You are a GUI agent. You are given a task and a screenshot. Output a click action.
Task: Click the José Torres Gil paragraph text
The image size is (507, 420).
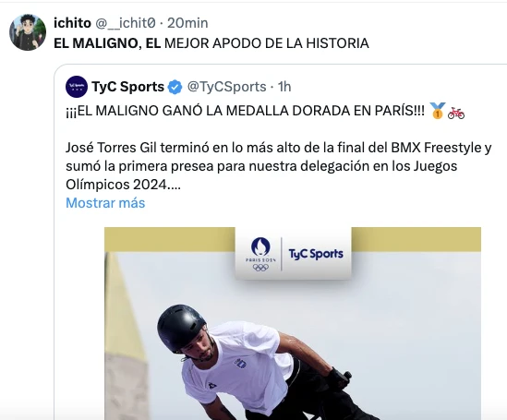pyautogui.click(x=278, y=166)
